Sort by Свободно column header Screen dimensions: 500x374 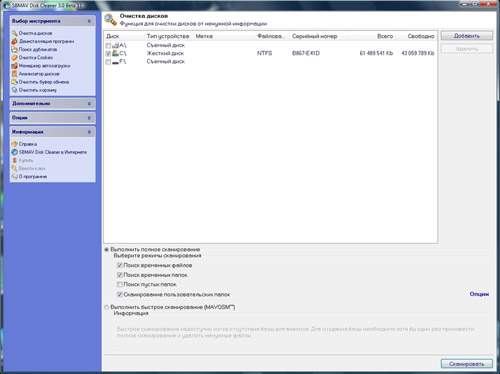[421, 36]
